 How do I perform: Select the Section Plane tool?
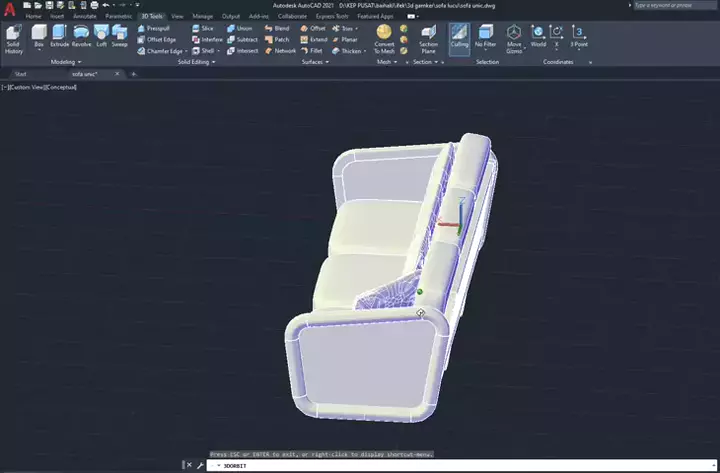point(428,39)
